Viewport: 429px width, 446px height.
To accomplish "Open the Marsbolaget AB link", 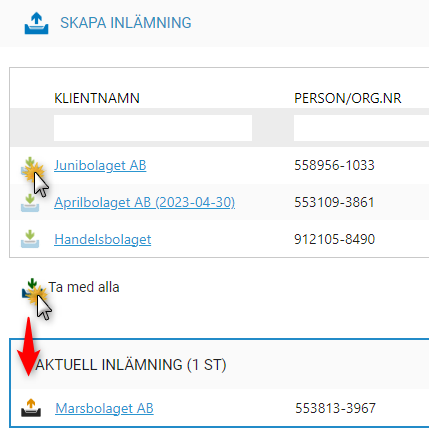I will (104, 408).
